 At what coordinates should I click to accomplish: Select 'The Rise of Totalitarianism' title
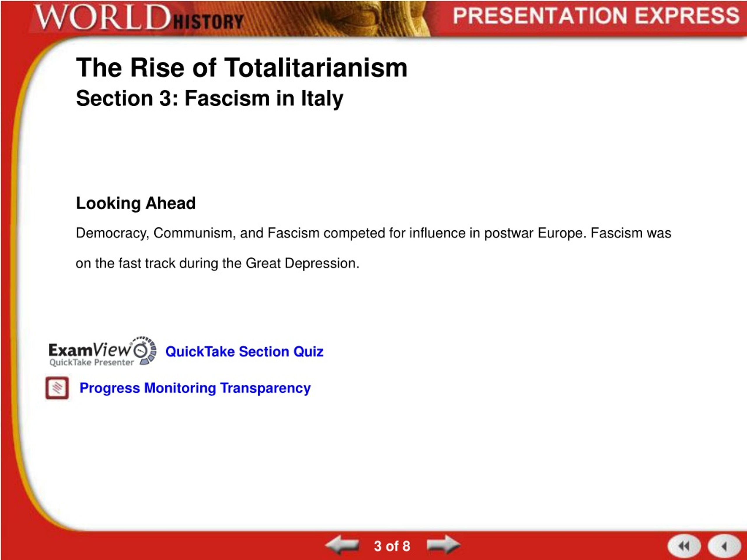pyautogui.click(x=242, y=67)
